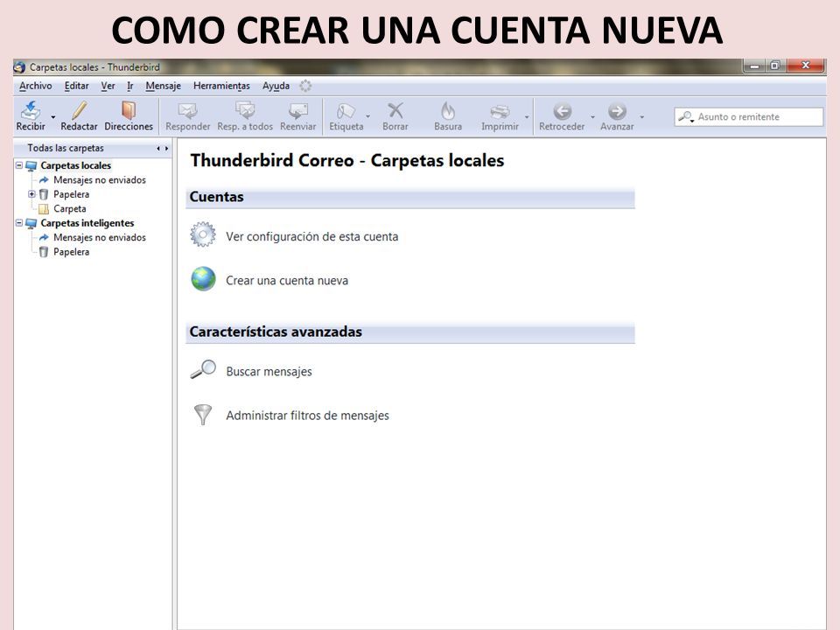Expand the Papelera folder under Carpetas locales

pyautogui.click(x=31, y=194)
